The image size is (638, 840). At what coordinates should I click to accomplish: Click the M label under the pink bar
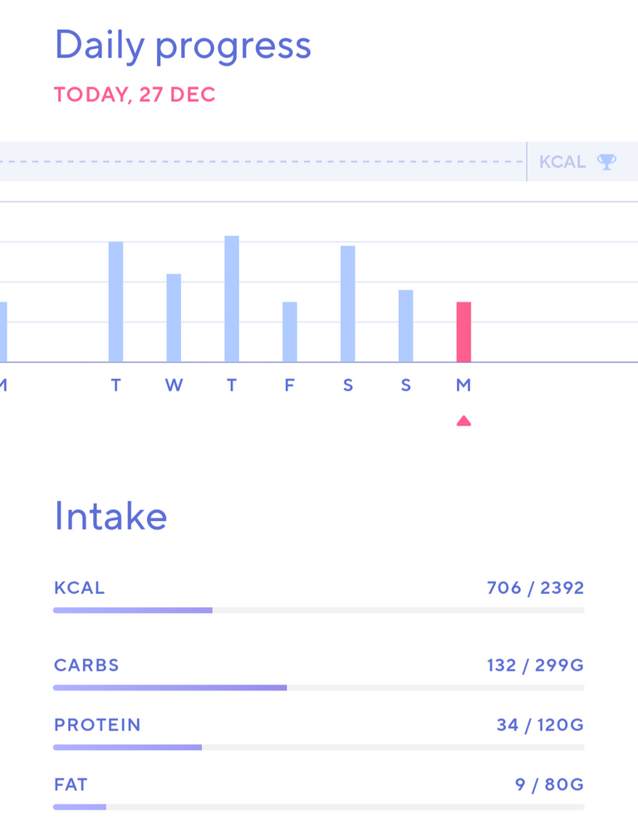[464, 386]
